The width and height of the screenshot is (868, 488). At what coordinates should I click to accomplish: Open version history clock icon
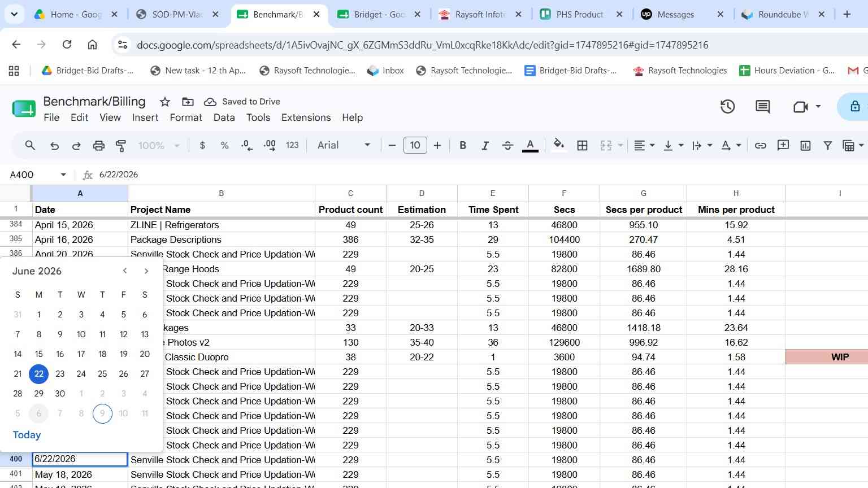click(727, 106)
